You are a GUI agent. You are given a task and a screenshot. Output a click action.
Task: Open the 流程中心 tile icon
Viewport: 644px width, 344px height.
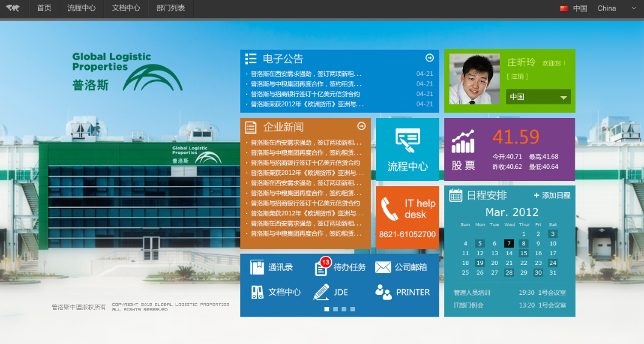(x=408, y=140)
